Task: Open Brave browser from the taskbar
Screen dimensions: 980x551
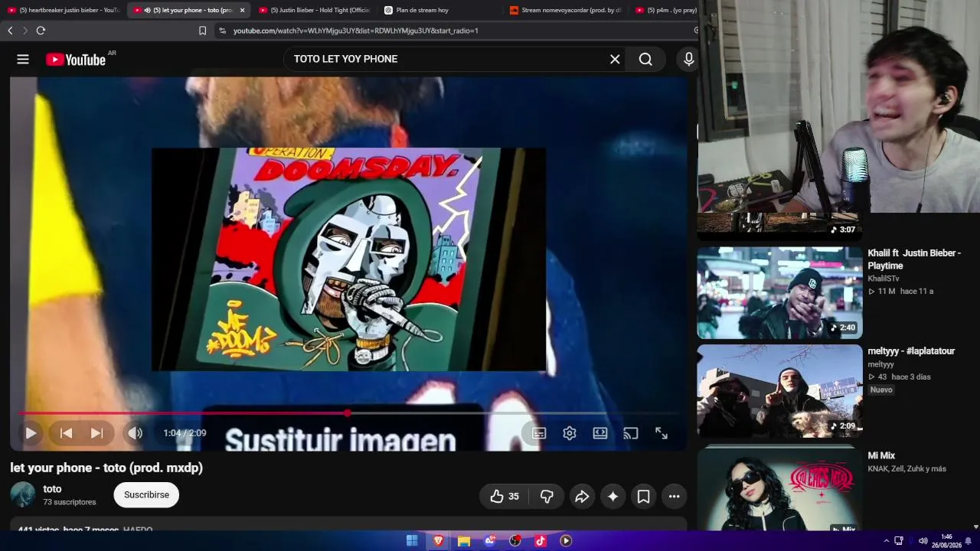Action: tap(438, 541)
